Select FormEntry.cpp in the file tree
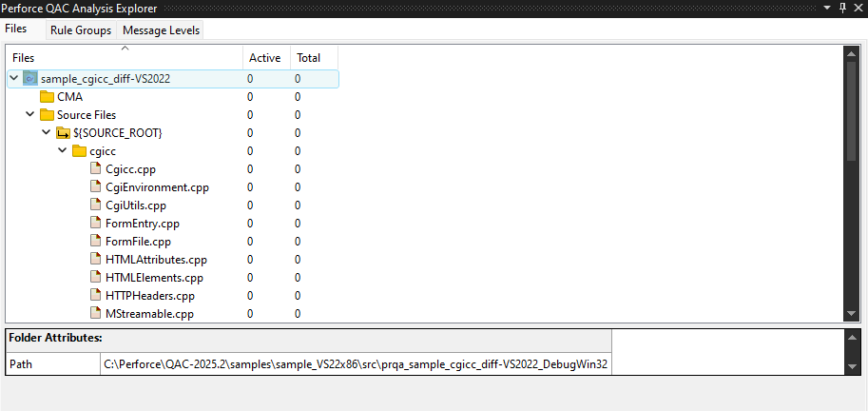Screen dimensions: 868x411 [142, 224]
